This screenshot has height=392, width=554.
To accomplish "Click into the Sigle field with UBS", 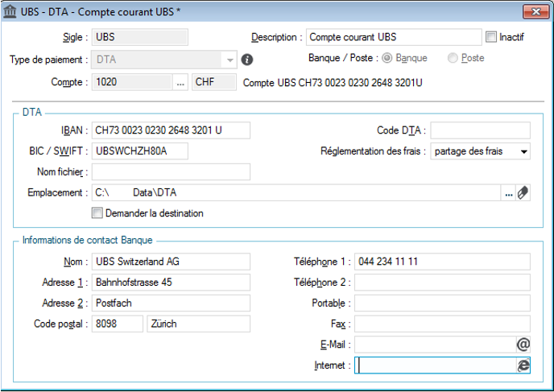I will coord(140,37).
